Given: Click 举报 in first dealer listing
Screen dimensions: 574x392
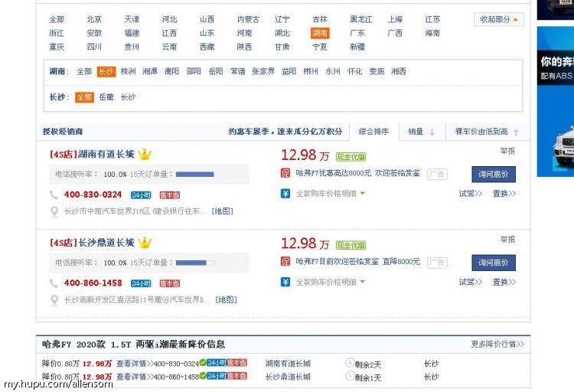Looking at the screenshot, I should point(507,151).
